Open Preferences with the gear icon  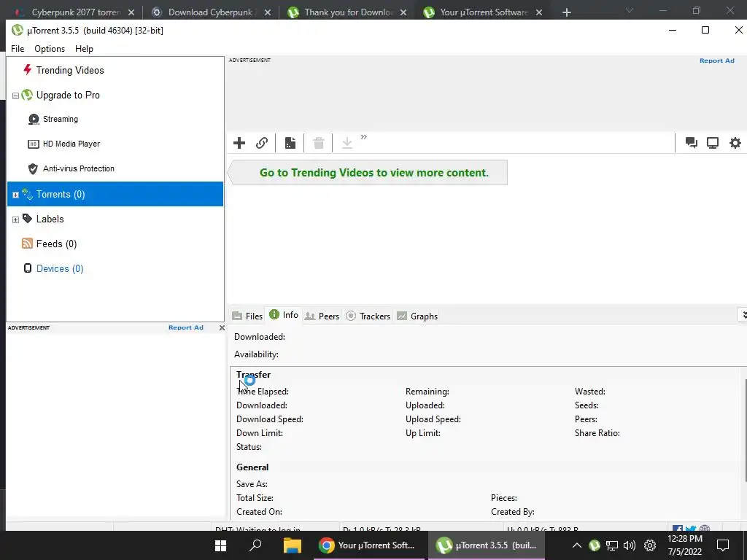[735, 143]
